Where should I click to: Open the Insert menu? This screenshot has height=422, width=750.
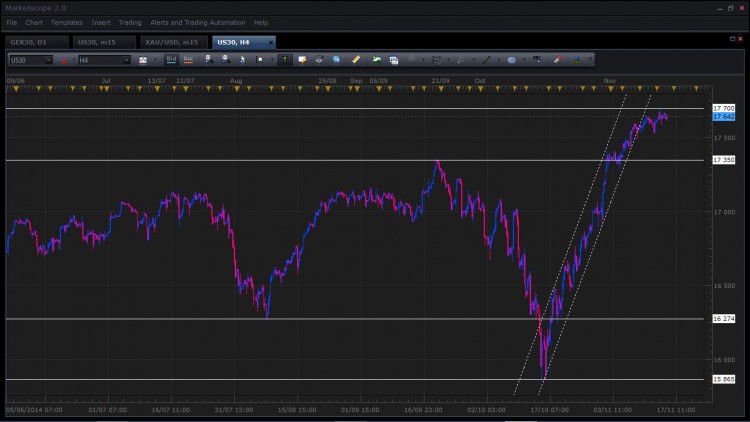[x=101, y=22]
